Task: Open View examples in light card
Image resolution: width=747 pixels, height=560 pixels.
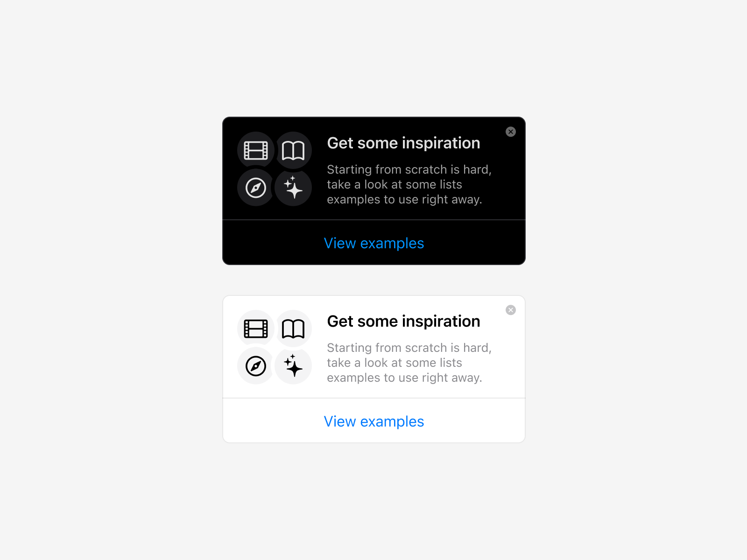Action: click(374, 421)
